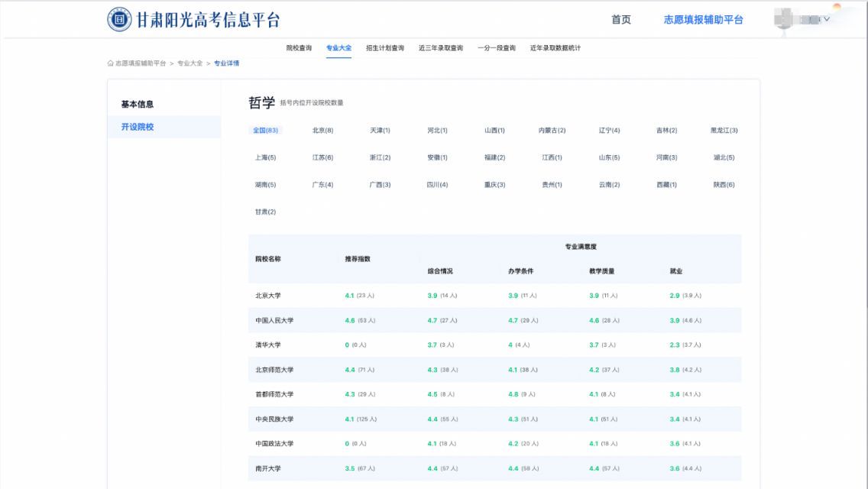The image size is (868, 489).
Task: Filter schools by 四川(4)
Action: coord(437,184)
